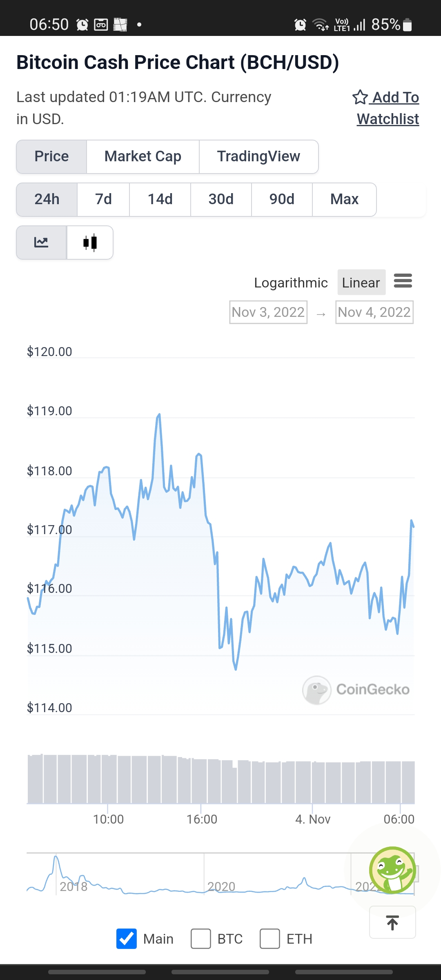Switch chart scale to Logarithmic
Screen dimensions: 441x980
pyautogui.click(x=291, y=283)
